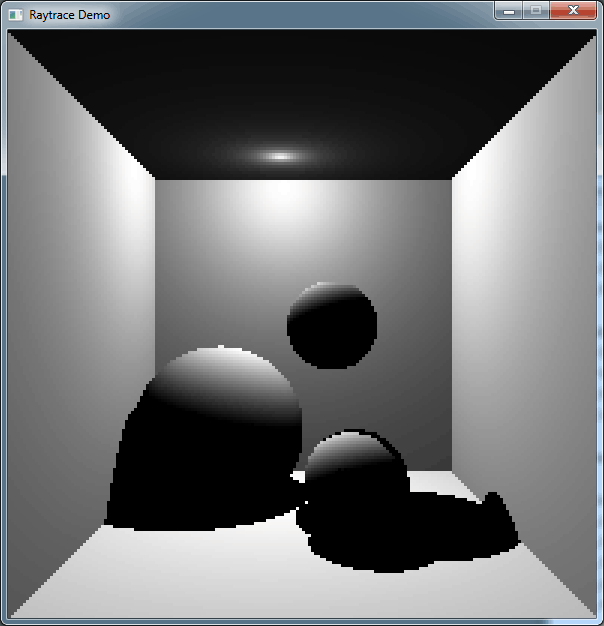The height and width of the screenshot is (626, 604).
Task: Click the "Raytrace Demo" title text
Action: click(x=70, y=15)
